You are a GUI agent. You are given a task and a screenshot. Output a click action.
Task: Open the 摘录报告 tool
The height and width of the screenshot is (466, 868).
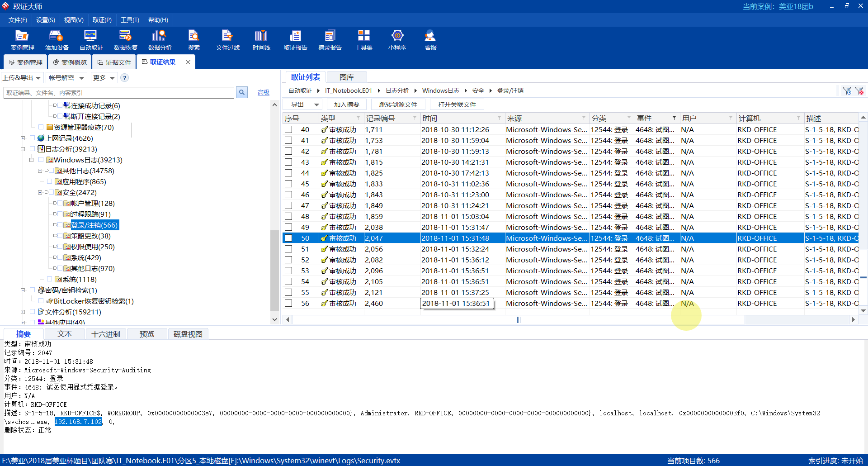(330, 40)
